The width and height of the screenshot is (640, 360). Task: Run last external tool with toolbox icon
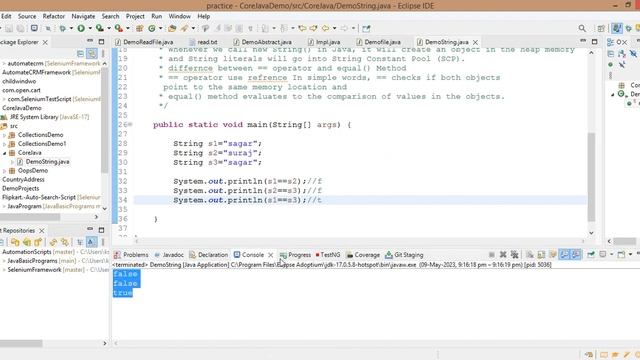pos(119,28)
